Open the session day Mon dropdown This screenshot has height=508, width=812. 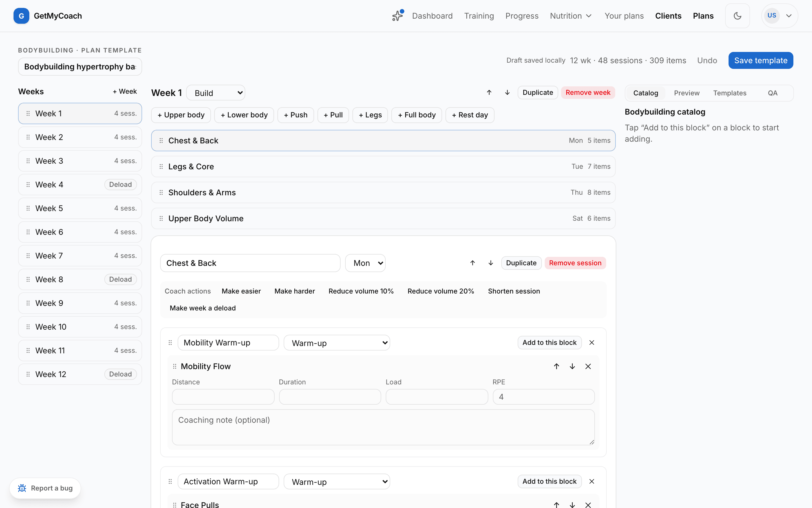click(365, 263)
